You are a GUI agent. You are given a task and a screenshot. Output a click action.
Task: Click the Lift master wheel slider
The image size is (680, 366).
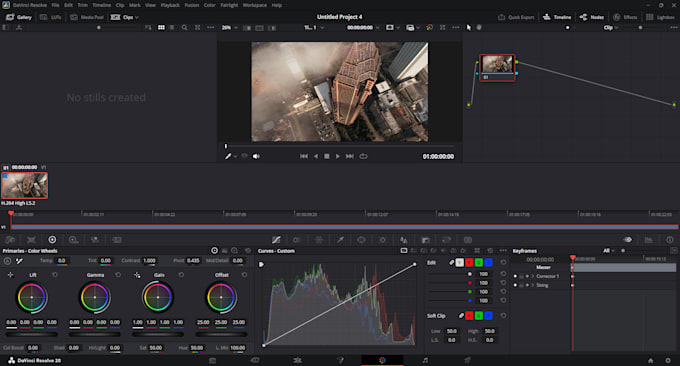point(31,334)
